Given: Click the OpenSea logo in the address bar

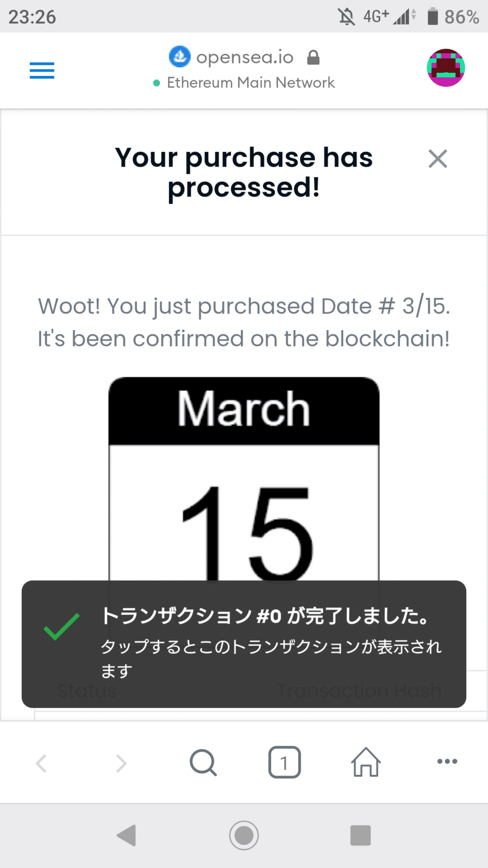Looking at the screenshot, I should coord(180,56).
